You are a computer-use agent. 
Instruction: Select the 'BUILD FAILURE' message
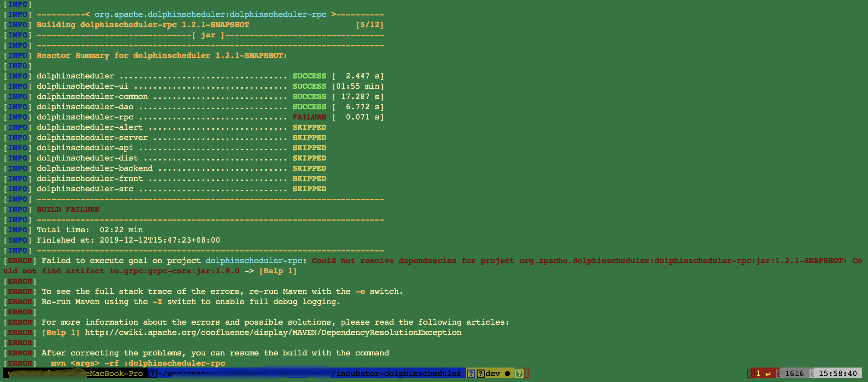coord(68,209)
